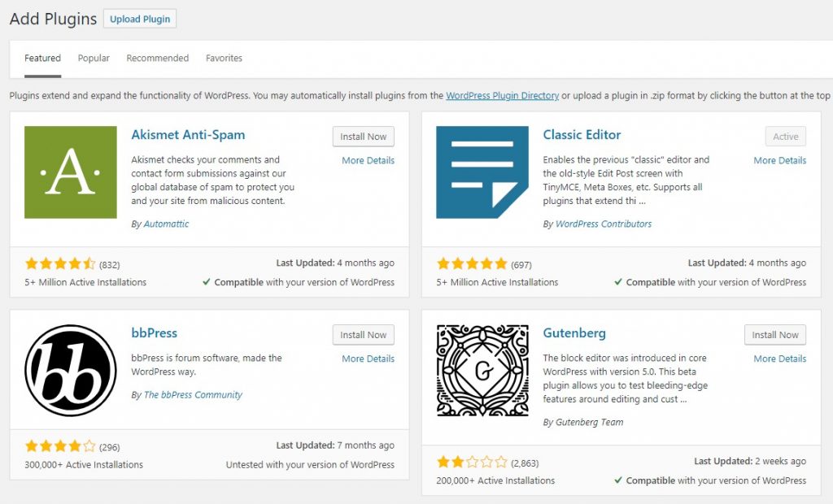This screenshot has width=833, height=504.
Task: Install the Akismet Anti-Spam plugin
Action: [364, 137]
